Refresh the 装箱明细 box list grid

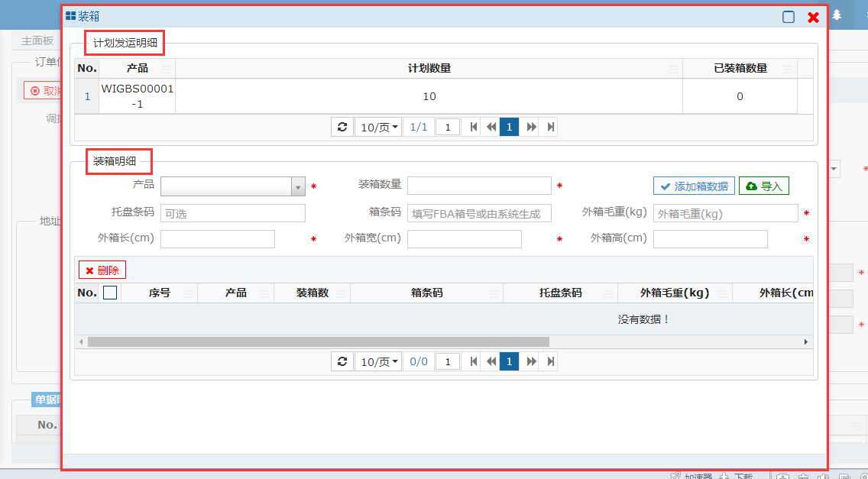click(x=342, y=361)
